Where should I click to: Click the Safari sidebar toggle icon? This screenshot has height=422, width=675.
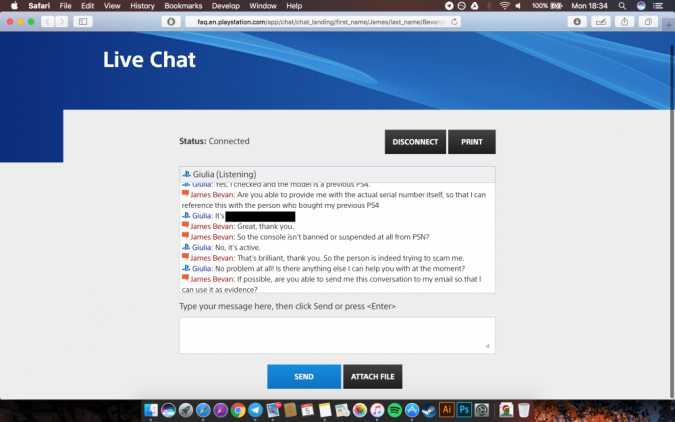tap(81, 21)
